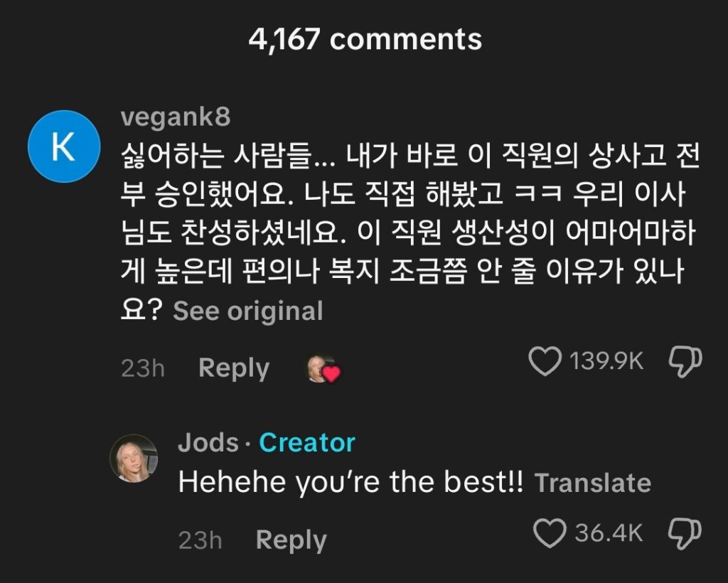The width and height of the screenshot is (728, 583).
Task: Tap the Creator label next to Jods
Action: click(306, 443)
